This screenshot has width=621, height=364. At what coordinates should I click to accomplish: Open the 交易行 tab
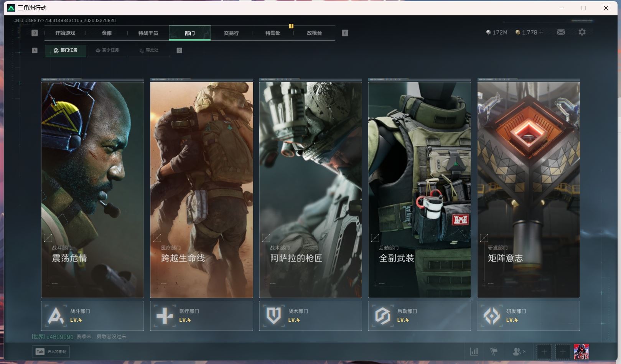point(231,33)
